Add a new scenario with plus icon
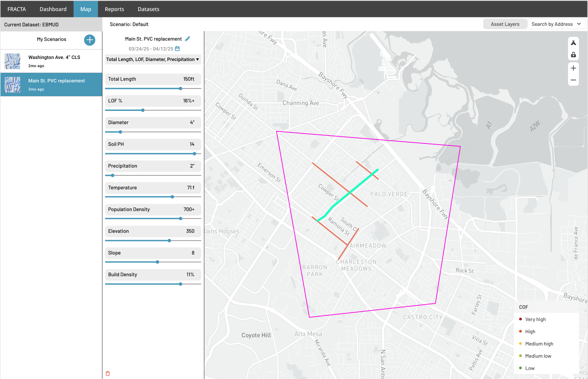This screenshot has height=379, width=588. coord(90,40)
